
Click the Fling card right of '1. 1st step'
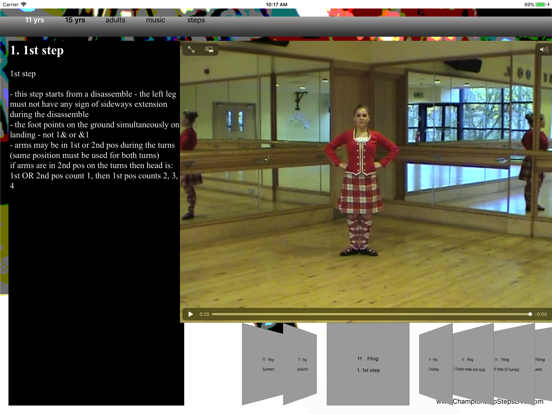point(435,364)
